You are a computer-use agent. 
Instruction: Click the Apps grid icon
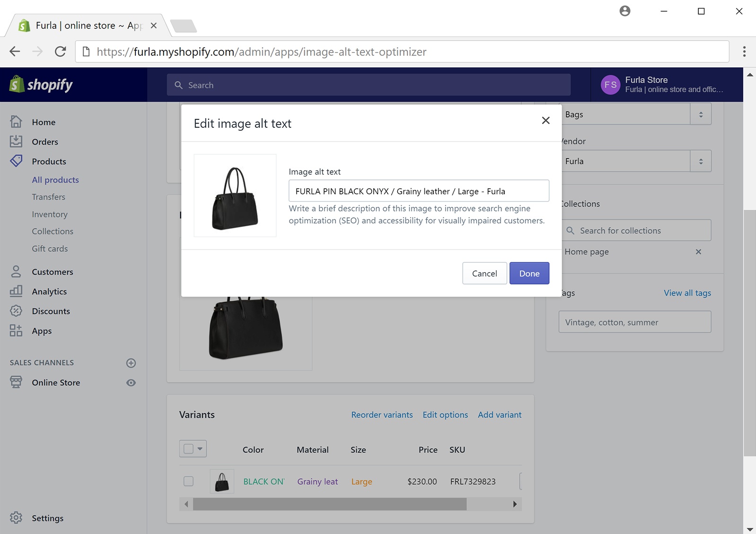click(x=16, y=330)
